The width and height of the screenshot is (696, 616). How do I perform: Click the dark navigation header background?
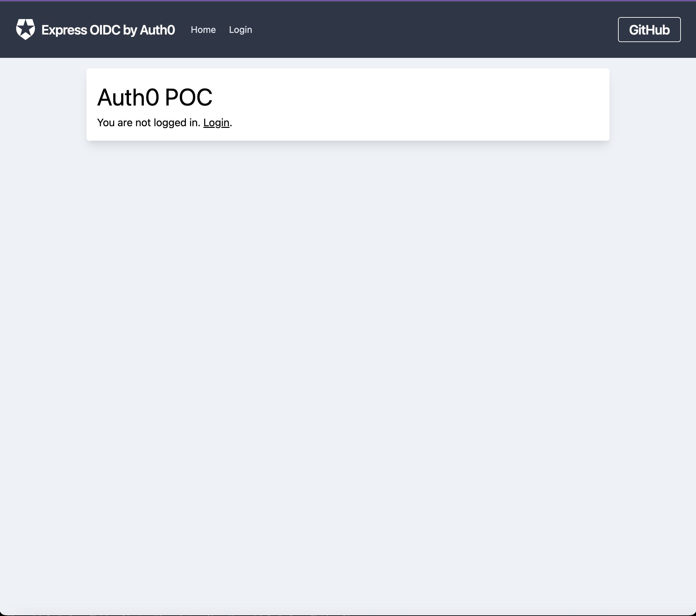pyautogui.click(x=443, y=30)
